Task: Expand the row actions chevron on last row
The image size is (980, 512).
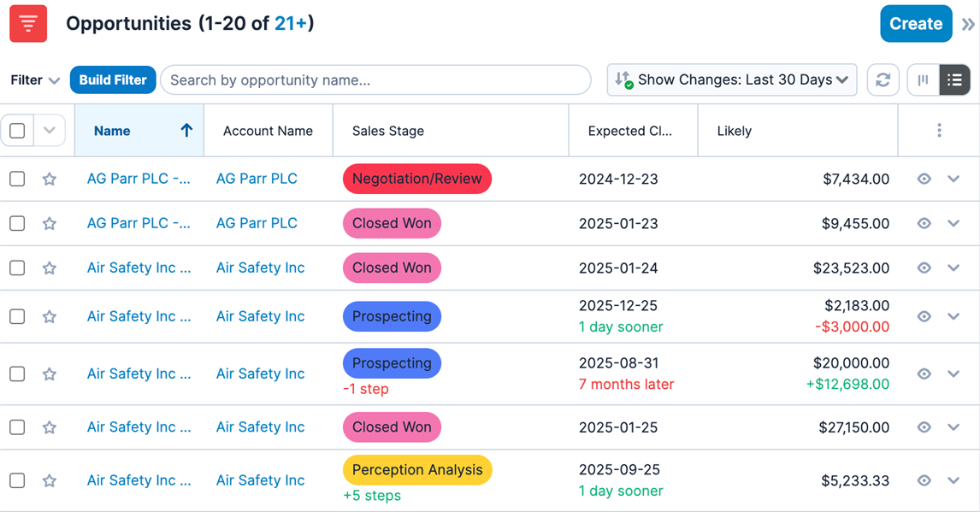Action: pyautogui.click(x=953, y=480)
